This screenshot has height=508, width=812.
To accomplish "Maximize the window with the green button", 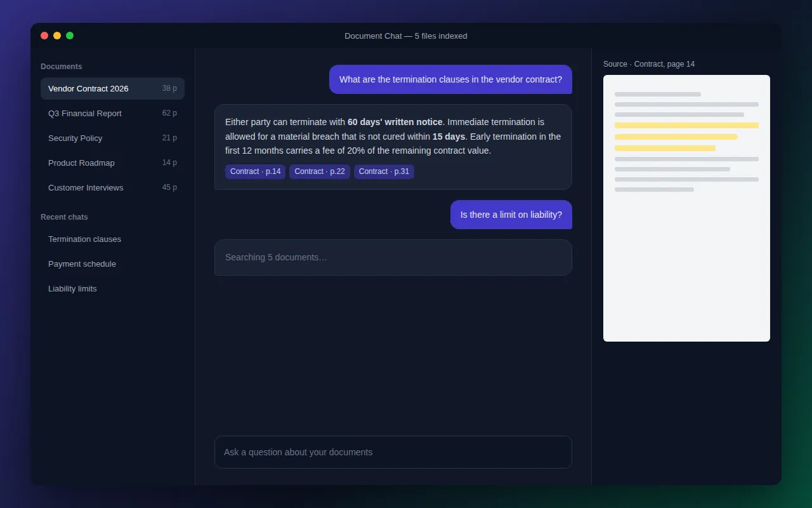I will pyautogui.click(x=70, y=36).
